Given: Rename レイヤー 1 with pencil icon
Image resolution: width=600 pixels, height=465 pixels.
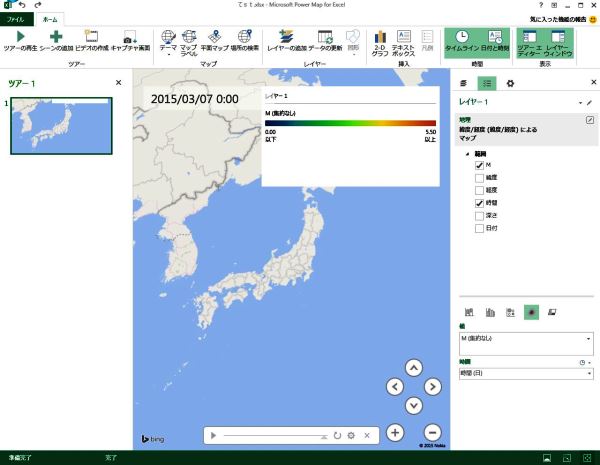Looking at the screenshot, I should tap(589, 103).
